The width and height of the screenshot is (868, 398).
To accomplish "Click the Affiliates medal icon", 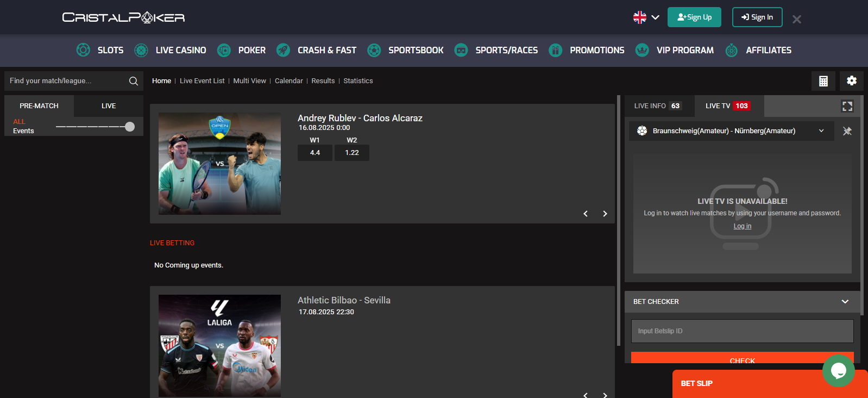I will (x=732, y=50).
